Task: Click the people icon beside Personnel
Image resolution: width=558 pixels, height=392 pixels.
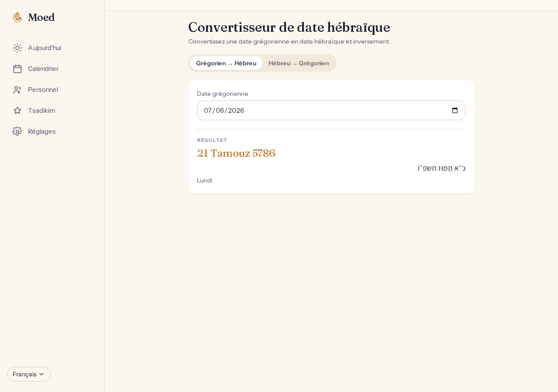Action: (17, 90)
